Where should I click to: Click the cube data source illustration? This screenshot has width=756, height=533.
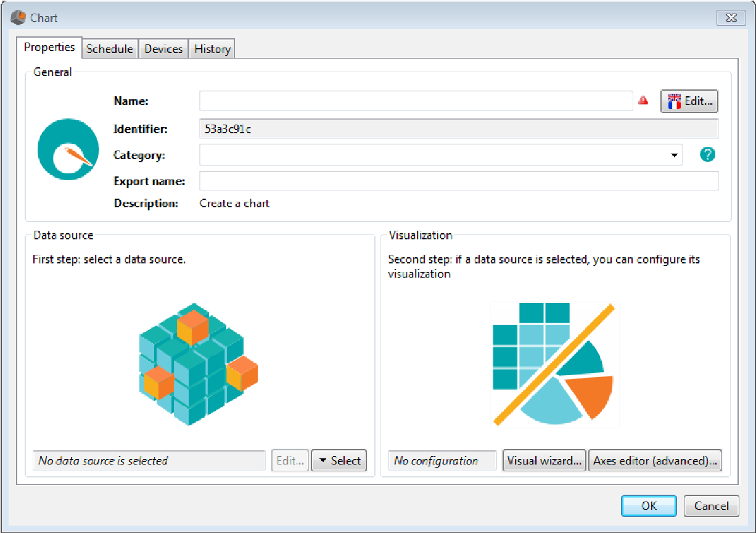[x=199, y=364]
